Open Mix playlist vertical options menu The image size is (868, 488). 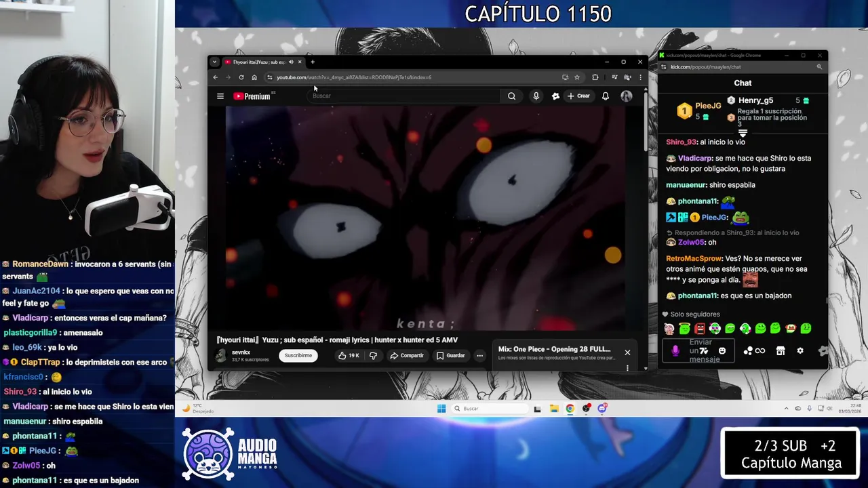(x=627, y=368)
